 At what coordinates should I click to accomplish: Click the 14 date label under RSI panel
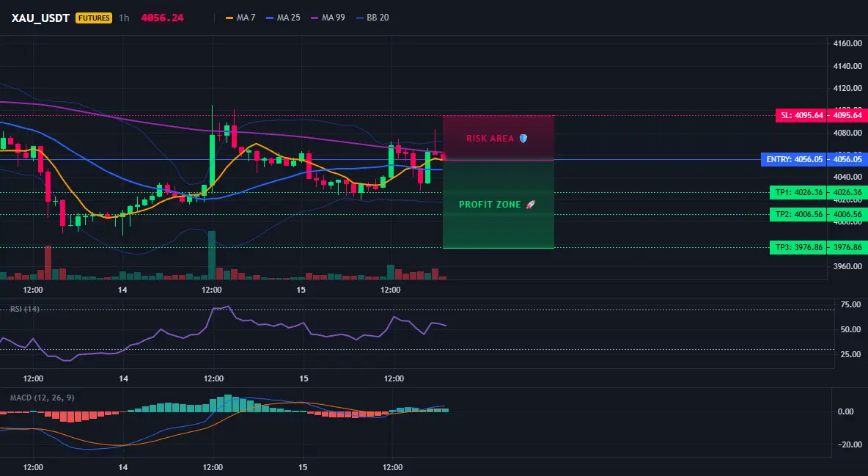[x=123, y=378]
